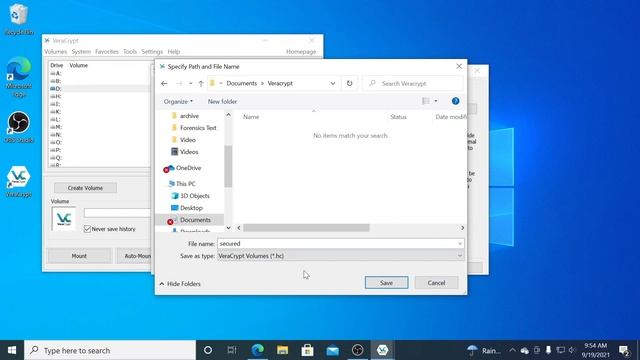Click the VeraCrypt logo in Volume section
Screen dimensions: 640x360
[x=64, y=219]
